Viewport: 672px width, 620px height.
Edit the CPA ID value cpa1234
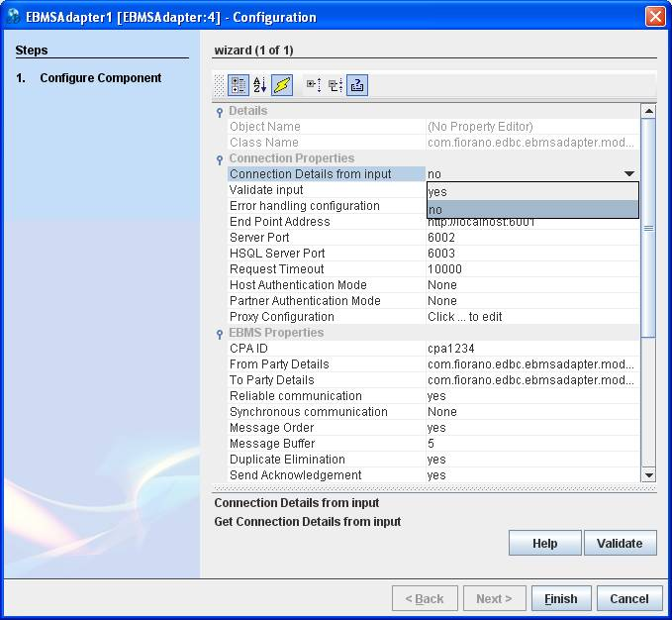pyautogui.click(x=532, y=349)
